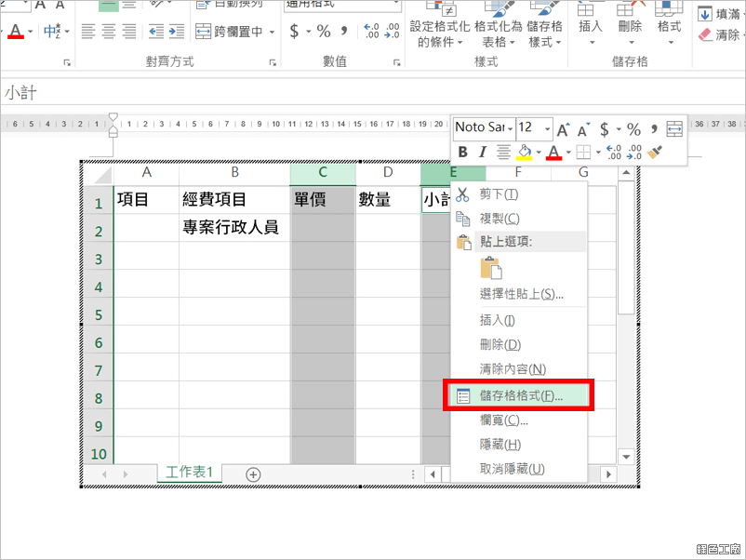Switch to 工作表1 sheet tab
Viewport: 746px width, 560px height.
tap(189, 472)
